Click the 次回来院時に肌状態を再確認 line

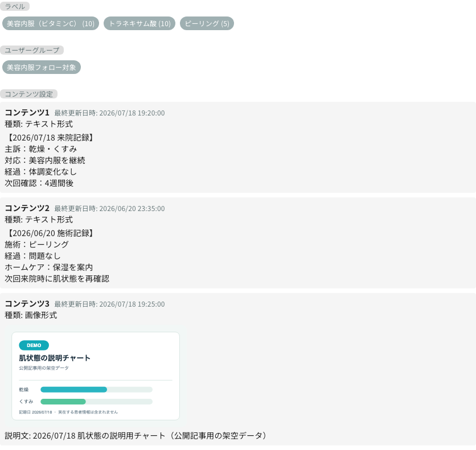tap(57, 279)
